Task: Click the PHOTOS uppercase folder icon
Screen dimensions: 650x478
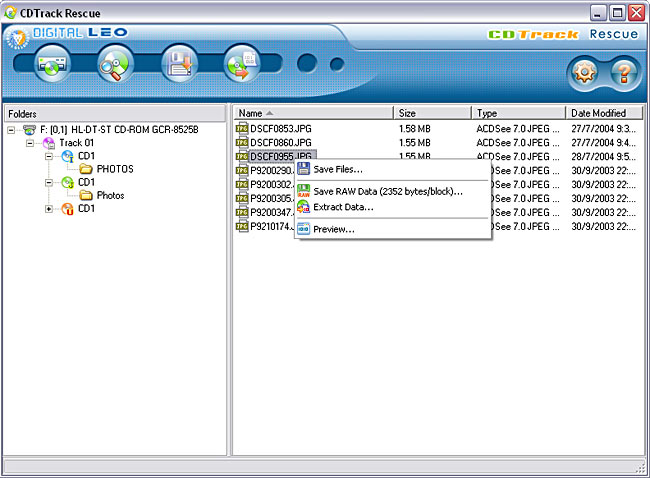Action: tap(86, 169)
